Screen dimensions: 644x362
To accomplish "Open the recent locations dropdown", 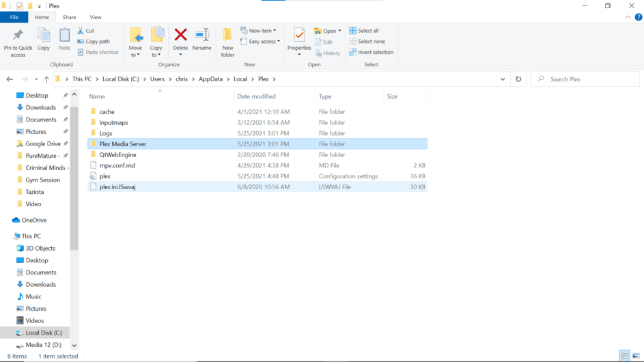I will pyautogui.click(x=36, y=79).
